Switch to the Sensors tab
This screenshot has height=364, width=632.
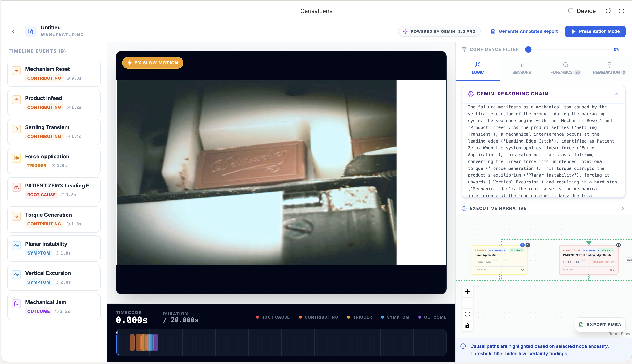(x=521, y=68)
